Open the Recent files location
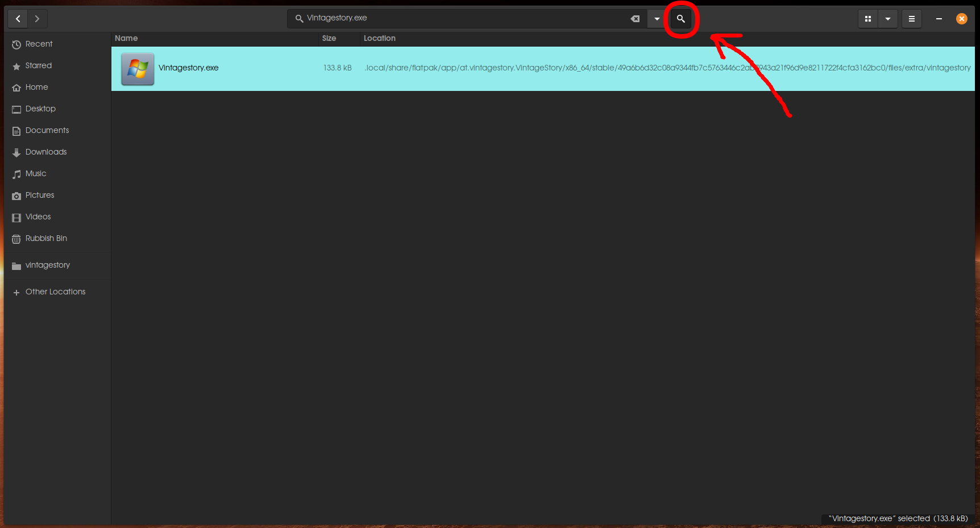980x528 pixels. coord(39,44)
